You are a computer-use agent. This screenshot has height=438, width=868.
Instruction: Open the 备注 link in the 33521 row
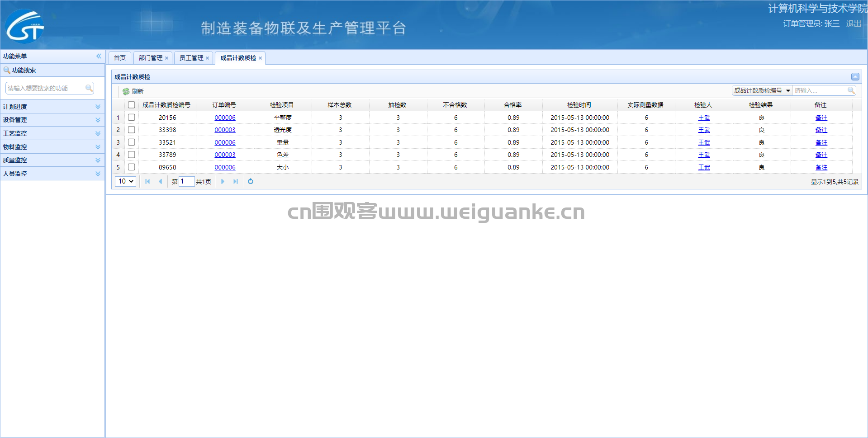click(821, 142)
